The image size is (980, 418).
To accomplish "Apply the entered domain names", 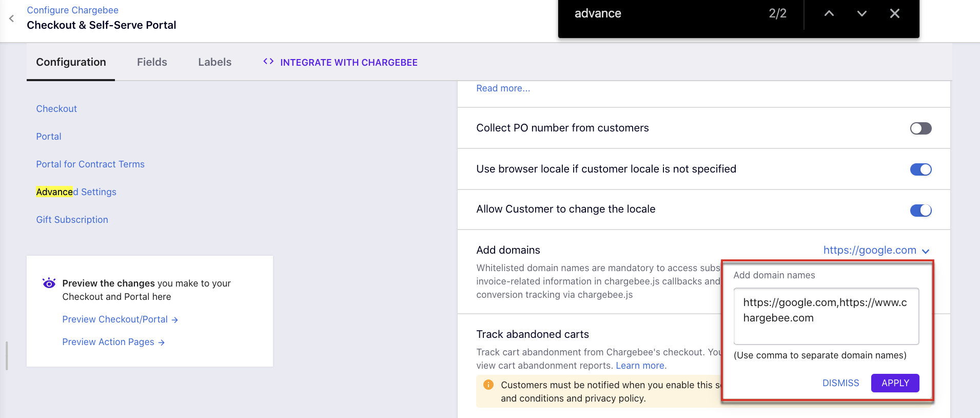I will coord(895,383).
